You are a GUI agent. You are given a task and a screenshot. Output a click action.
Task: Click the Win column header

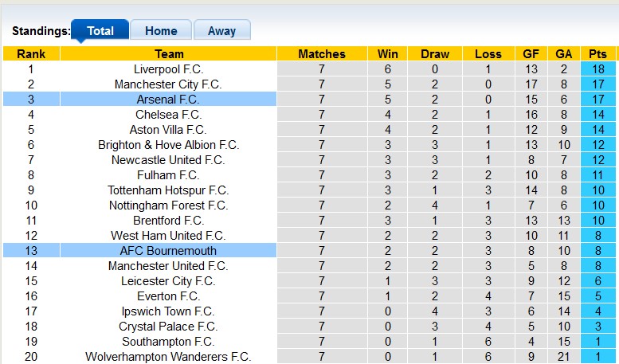388,54
